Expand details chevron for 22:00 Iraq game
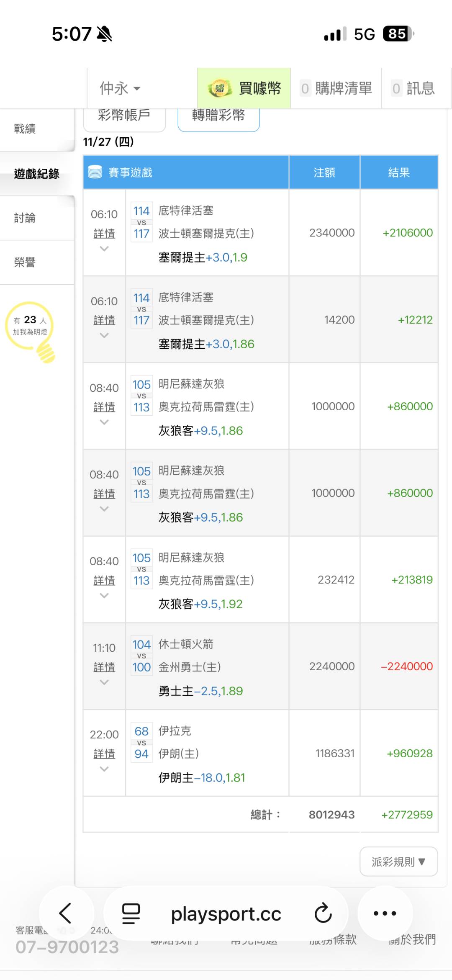Screen dimensions: 452x980 pyautogui.click(x=104, y=769)
